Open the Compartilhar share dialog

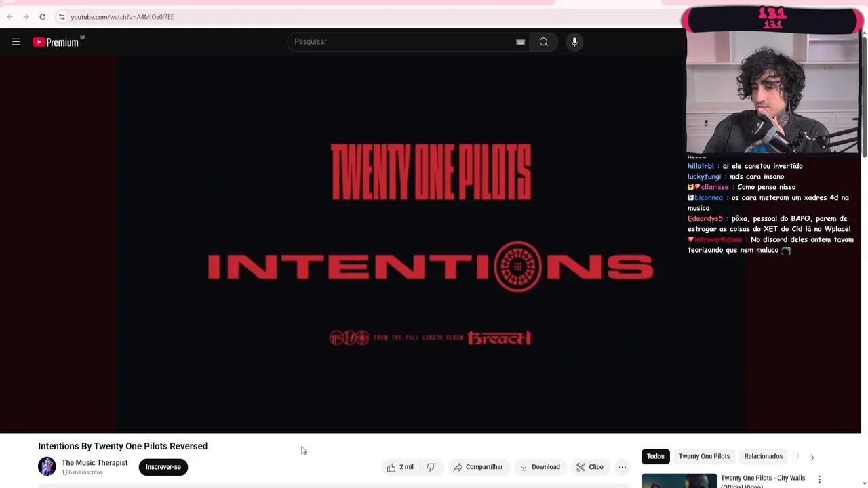pyautogui.click(x=478, y=467)
